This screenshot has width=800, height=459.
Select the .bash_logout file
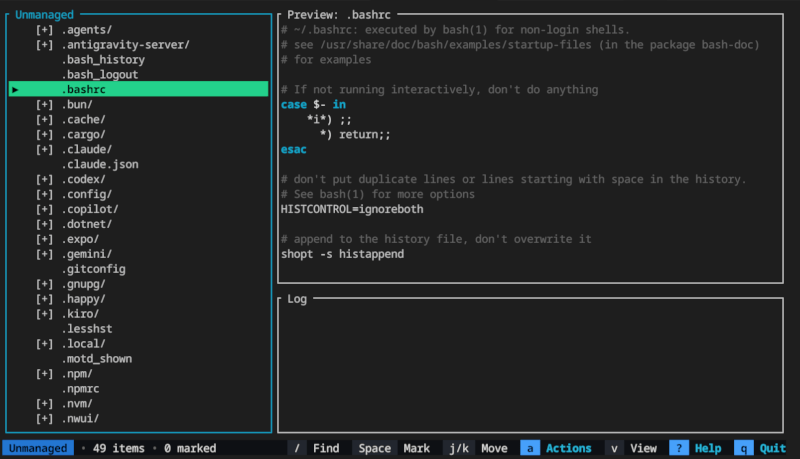point(100,75)
